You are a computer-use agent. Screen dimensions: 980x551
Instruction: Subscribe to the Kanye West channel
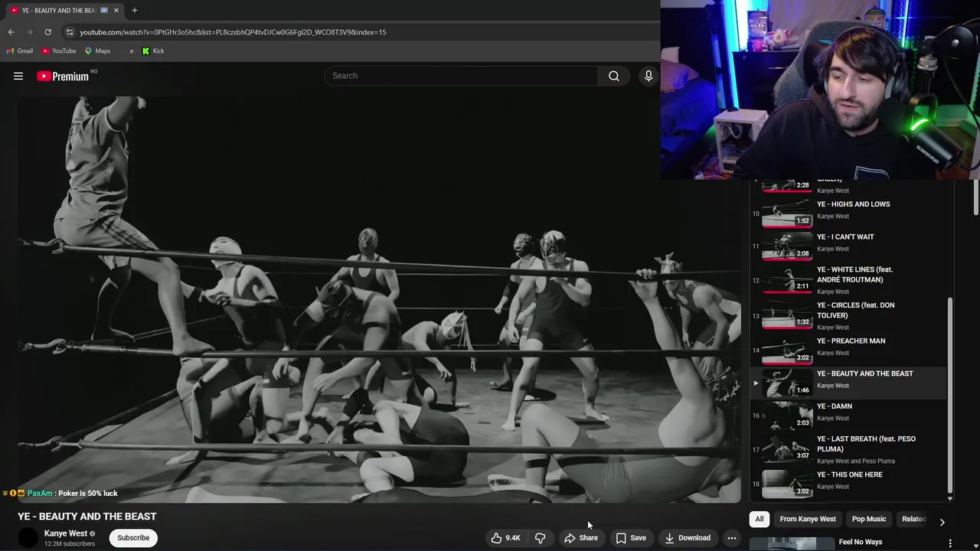pyautogui.click(x=133, y=538)
